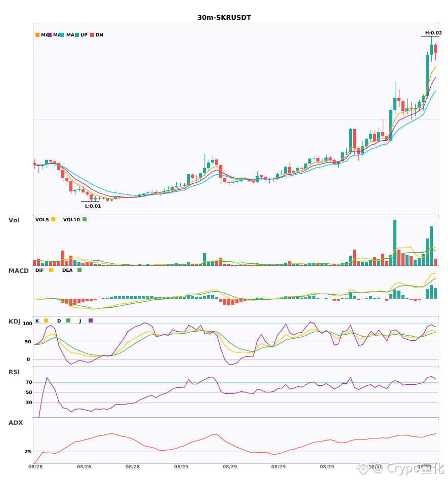Image resolution: width=448 pixels, height=481 pixels.
Task: Click the green D line swatch
Action: coord(68,320)
